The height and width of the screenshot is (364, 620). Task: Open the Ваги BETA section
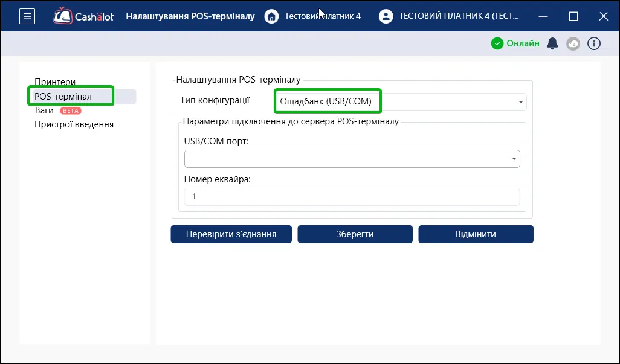[58, 110]
